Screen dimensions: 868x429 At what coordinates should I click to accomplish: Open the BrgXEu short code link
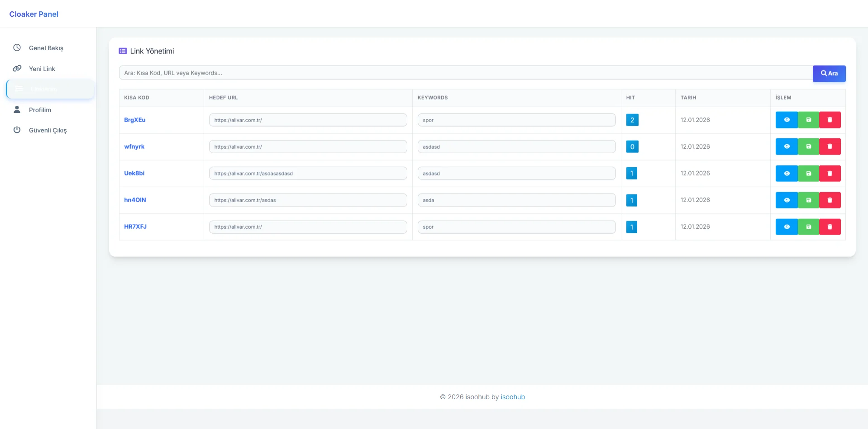click(135, 120)
